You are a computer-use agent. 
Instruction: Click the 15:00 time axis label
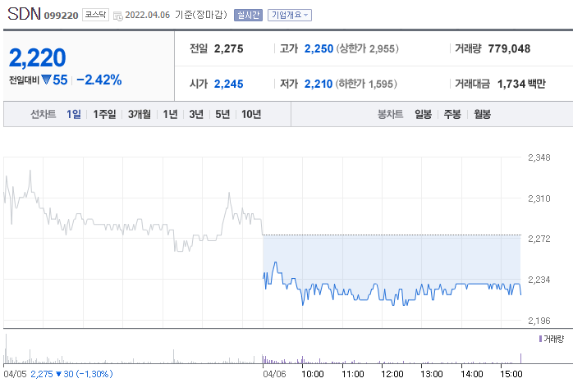point(511,374)
